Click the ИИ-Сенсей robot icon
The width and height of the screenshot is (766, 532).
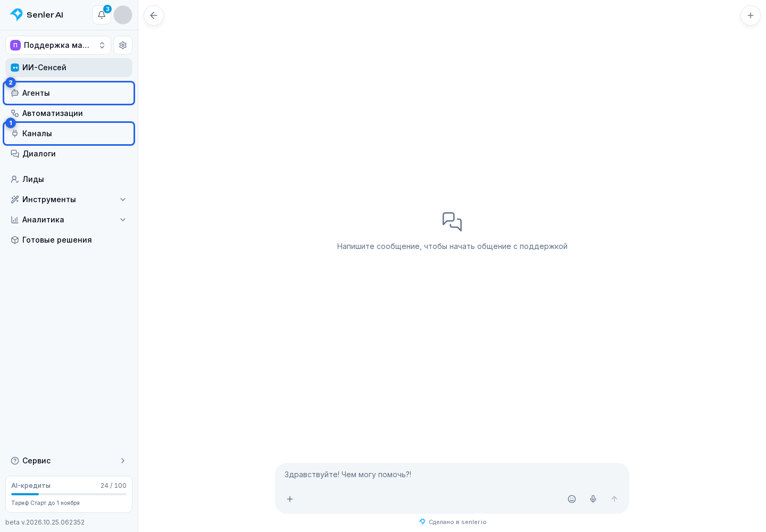click(15, 68)
